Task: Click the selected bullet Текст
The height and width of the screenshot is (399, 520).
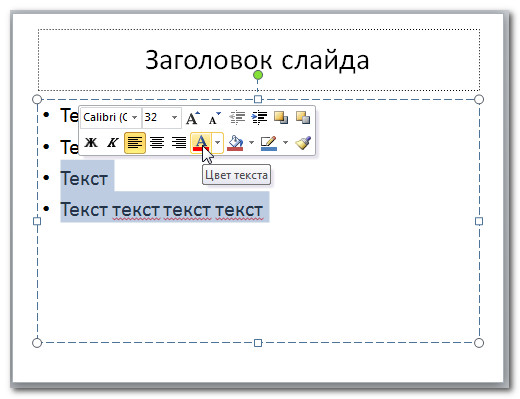Action: tap(84, 179)
